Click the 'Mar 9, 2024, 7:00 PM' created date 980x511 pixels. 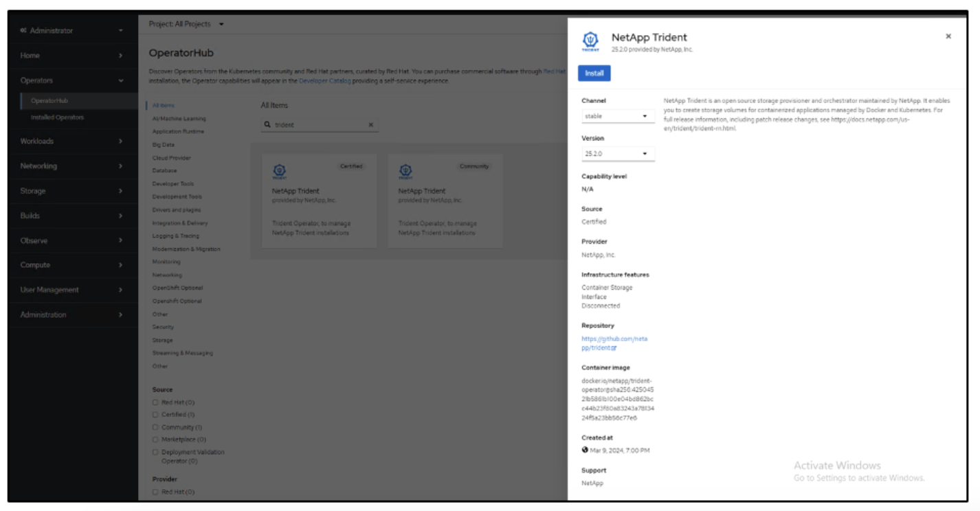tap(620, 451)
